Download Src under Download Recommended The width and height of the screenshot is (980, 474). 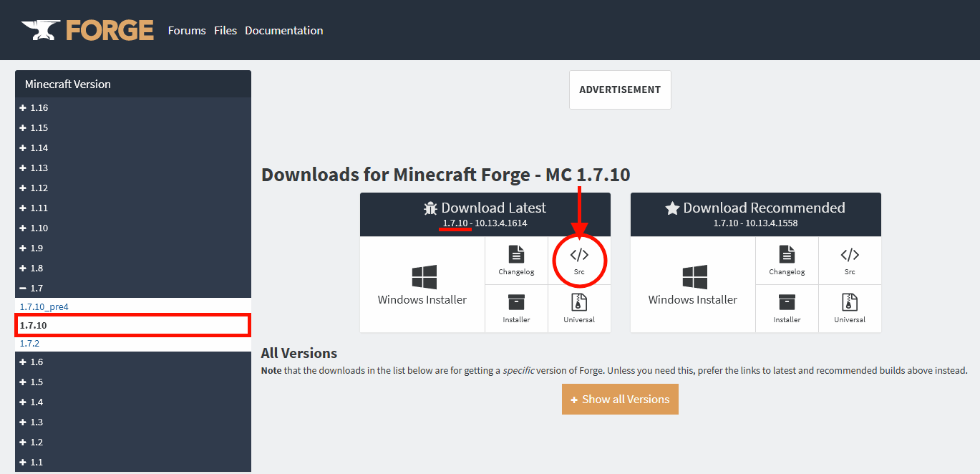pyautogui.click(x=850, y=261)
